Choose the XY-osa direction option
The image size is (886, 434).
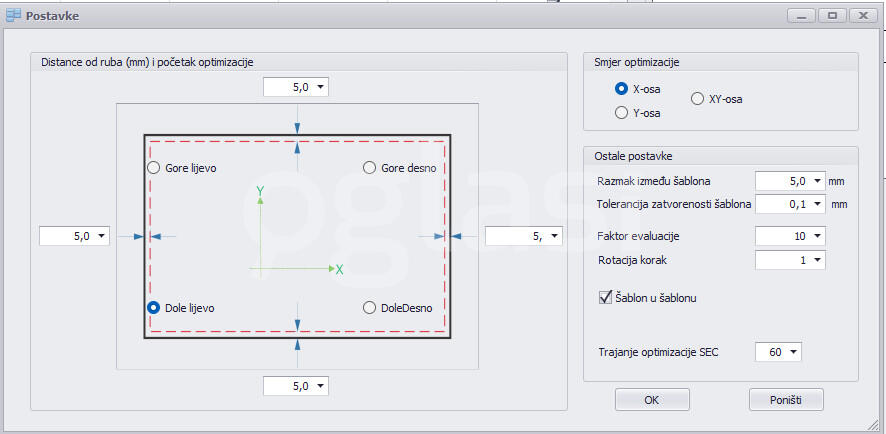tap(698, 99)
